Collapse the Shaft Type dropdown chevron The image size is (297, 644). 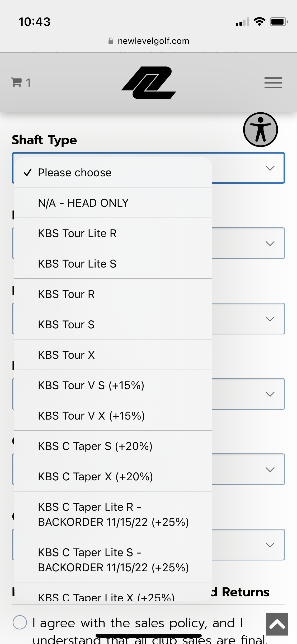pos(270,168)
